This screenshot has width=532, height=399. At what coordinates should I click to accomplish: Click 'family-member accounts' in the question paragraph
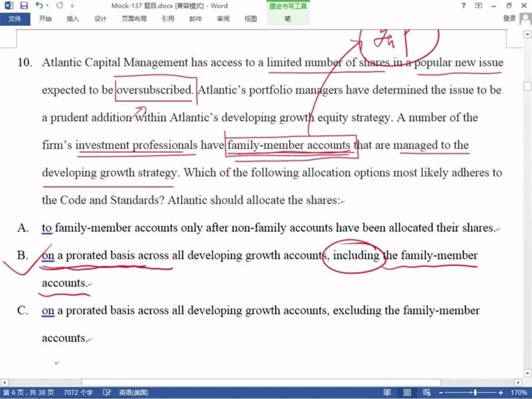tap(289, 145)
